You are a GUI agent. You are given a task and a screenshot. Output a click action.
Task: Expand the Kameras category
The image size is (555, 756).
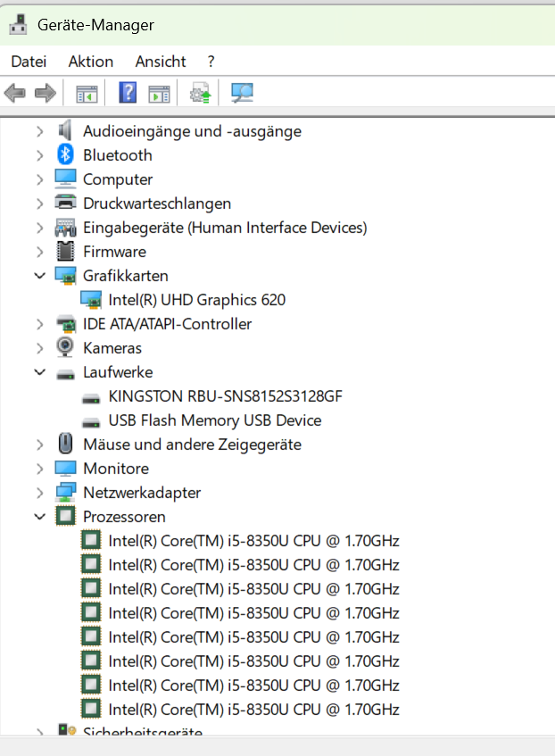(39, 348)
